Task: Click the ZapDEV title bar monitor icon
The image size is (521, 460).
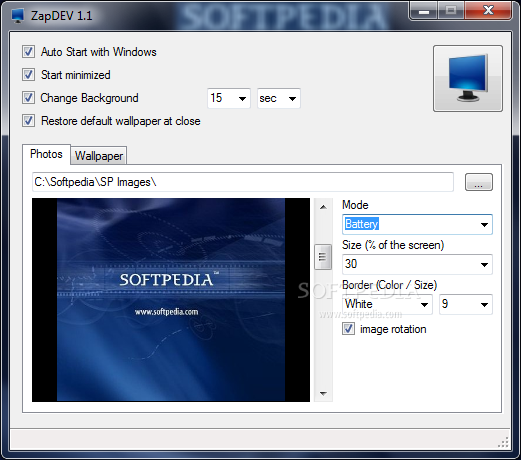Action: click(x=17, y=16)
